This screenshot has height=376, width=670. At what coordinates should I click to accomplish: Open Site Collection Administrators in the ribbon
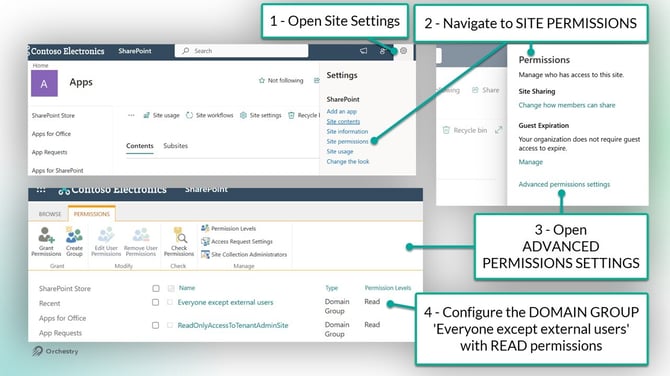(244, 254)
